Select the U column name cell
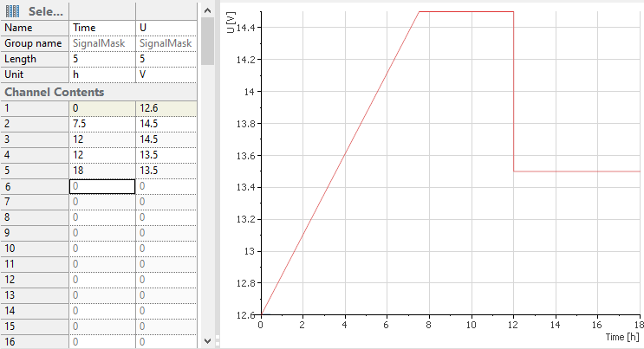Viewport: 644px width, 349px height. 166,28
